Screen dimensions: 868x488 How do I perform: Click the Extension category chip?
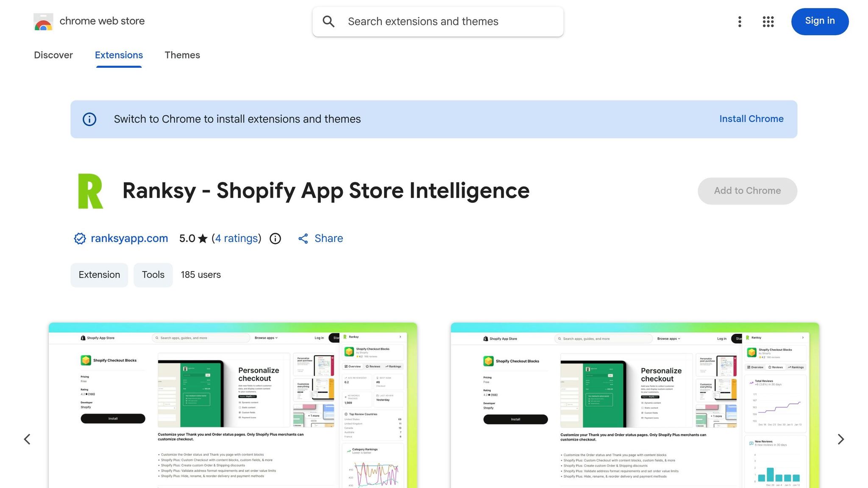click(99, 275)
